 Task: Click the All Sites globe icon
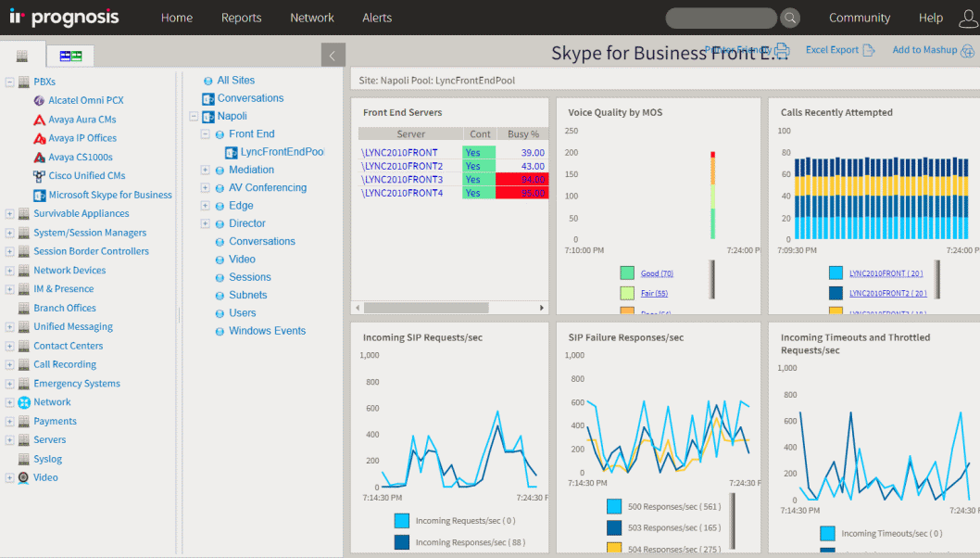coord(208,81)
